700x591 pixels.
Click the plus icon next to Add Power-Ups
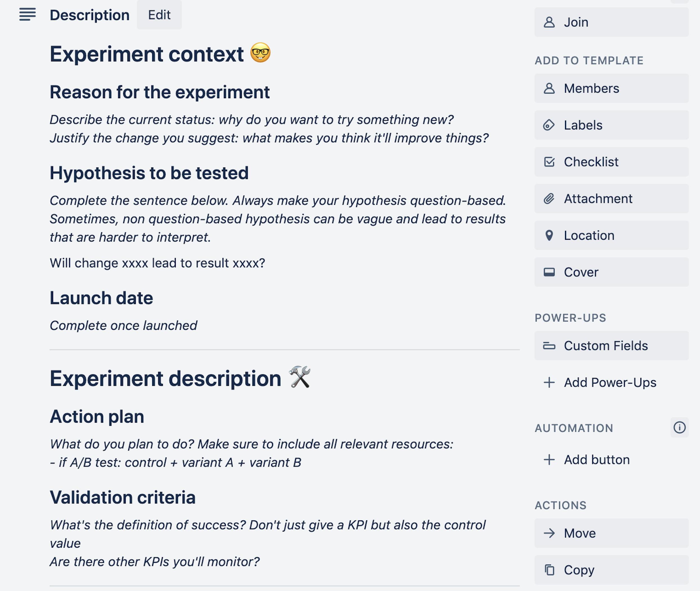coord(549,382)
